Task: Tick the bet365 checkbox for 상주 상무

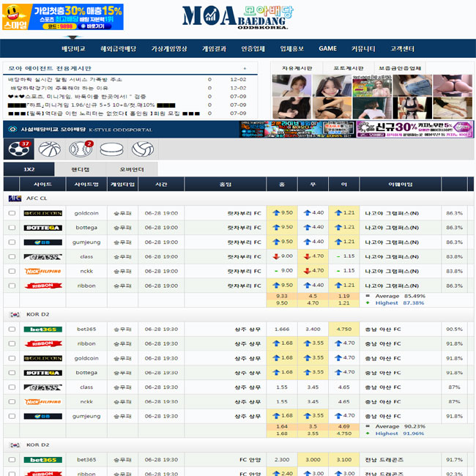Action: [12, 329]
